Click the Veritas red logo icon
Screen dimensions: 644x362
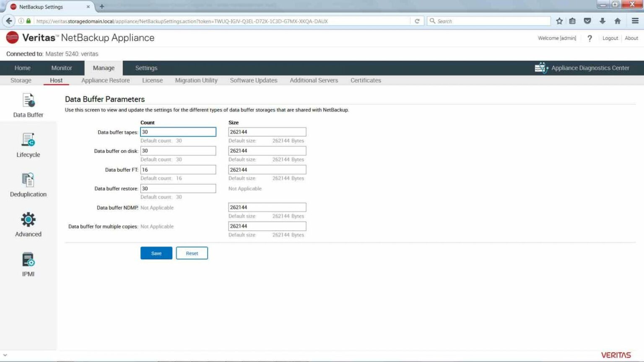pyautogui.click(x=13, y=38)
